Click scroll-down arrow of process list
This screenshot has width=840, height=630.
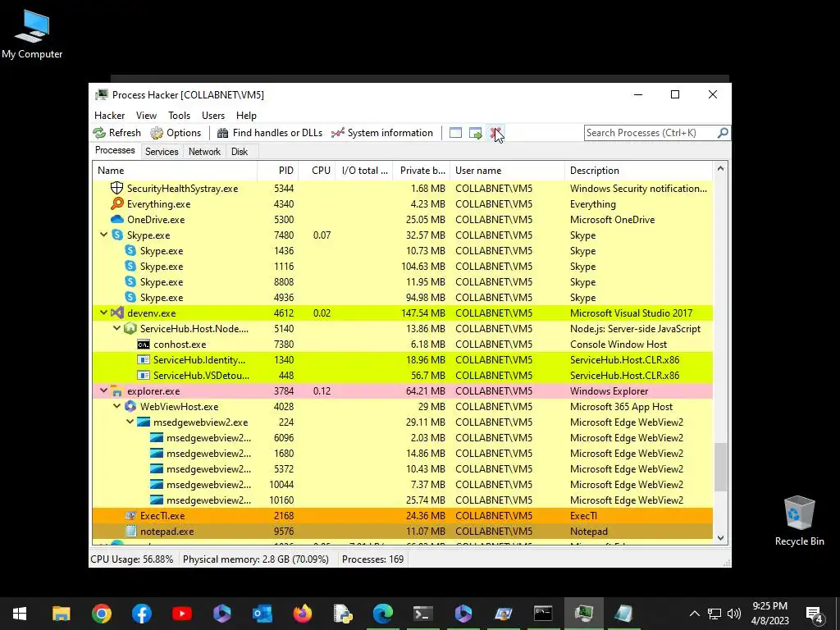(x=720, y=538)
